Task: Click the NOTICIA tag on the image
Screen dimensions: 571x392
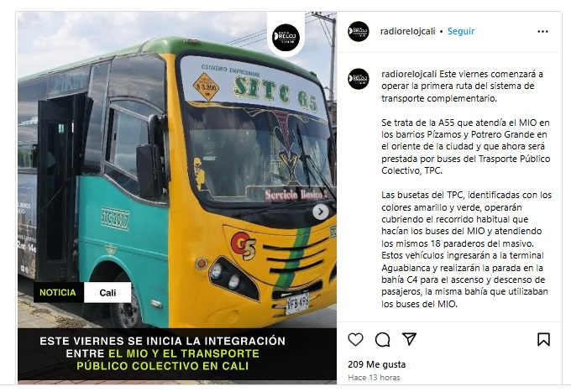Action: pos(58,292)
